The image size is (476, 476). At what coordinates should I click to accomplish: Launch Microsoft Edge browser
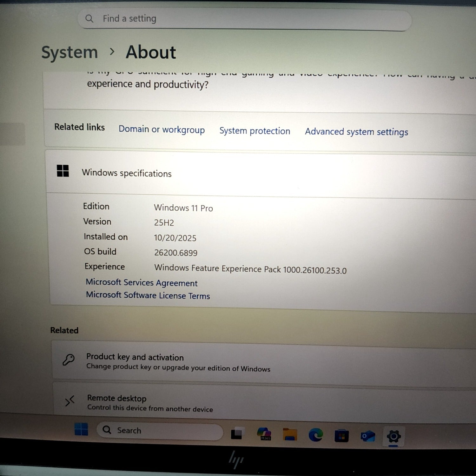[315, 435]
